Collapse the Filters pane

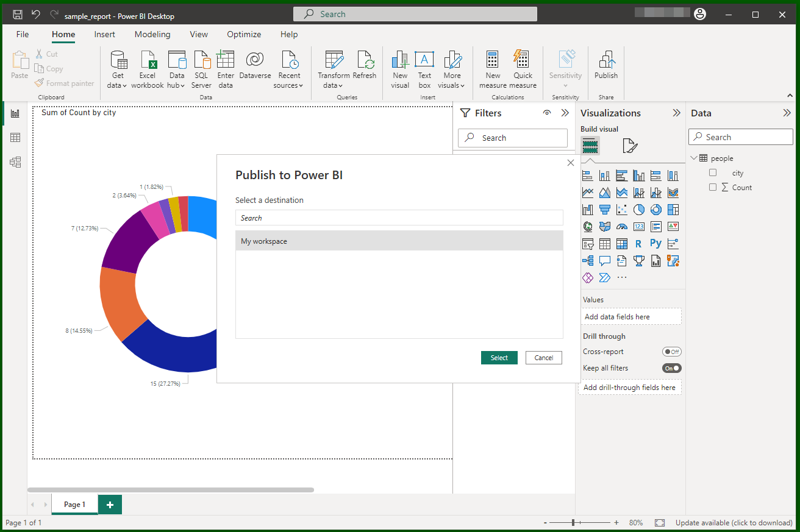pos(565,113)
